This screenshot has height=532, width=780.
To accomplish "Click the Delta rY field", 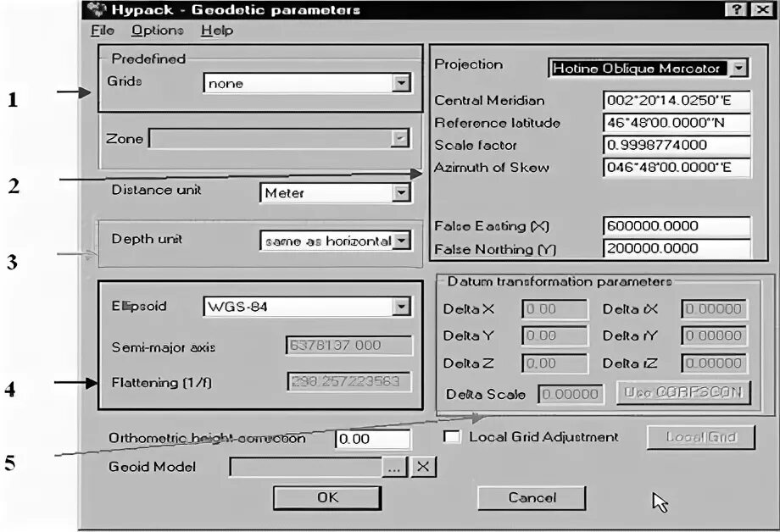I will [714, 336].
